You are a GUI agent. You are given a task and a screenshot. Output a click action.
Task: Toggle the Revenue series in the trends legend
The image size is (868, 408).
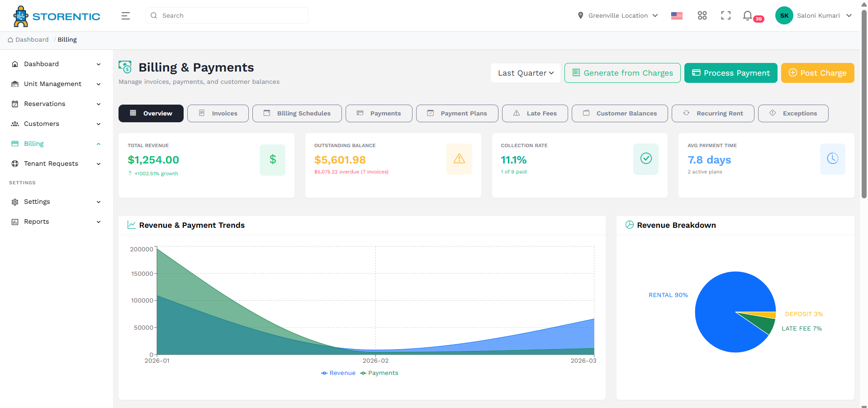click(x=338, y=373)
